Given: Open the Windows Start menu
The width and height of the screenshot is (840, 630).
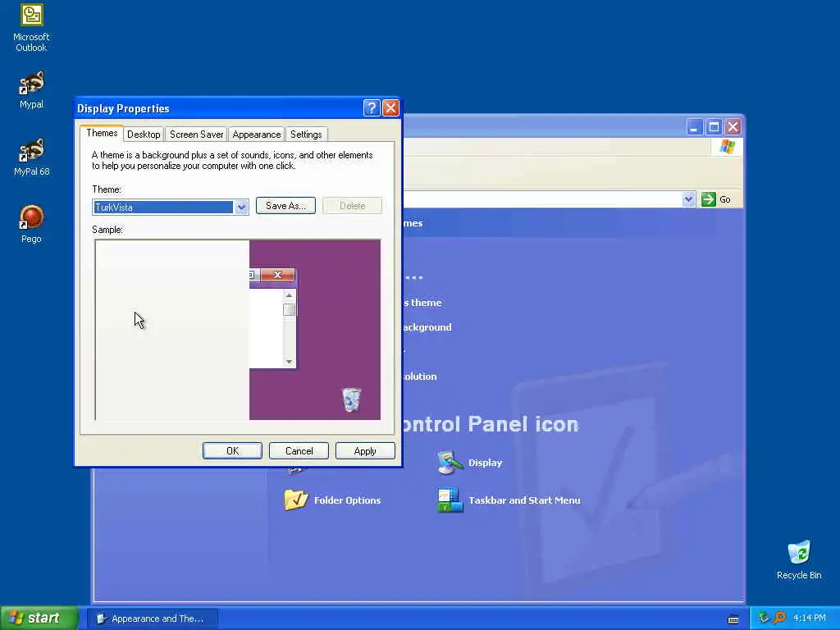Looking at the screenshot, I should (x=39, y=619).
